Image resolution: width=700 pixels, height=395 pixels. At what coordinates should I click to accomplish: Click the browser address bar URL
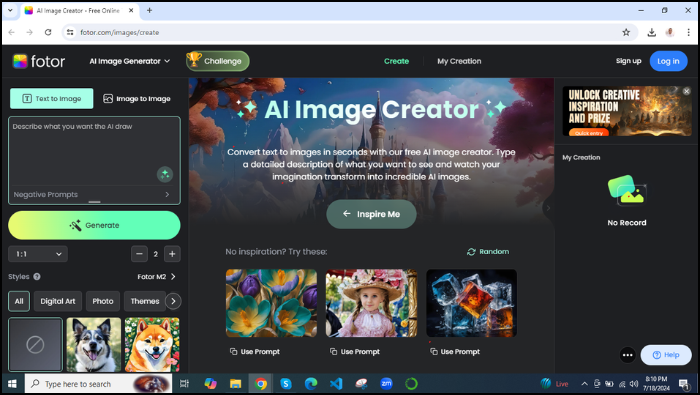[x=120, y=32]
